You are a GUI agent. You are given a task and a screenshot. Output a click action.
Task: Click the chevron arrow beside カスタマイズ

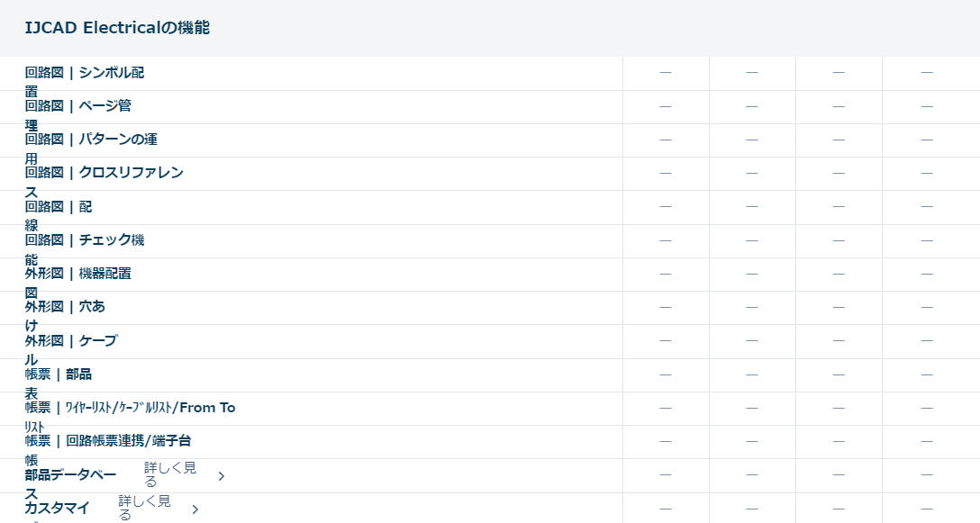click(x=195, y=509)
